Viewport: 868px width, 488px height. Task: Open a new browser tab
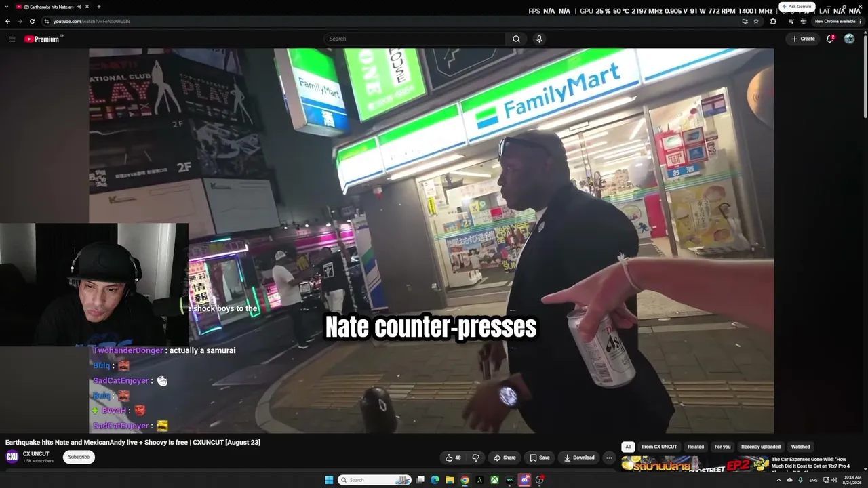pyautogui.click(x=99, y=7)
